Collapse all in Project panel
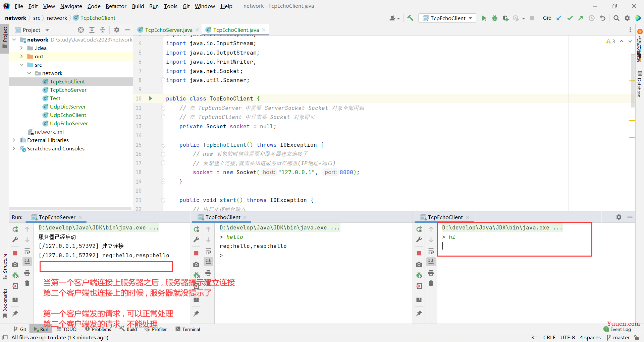The image size is (644, 342). pyautogui.click(x=103, y=30)
